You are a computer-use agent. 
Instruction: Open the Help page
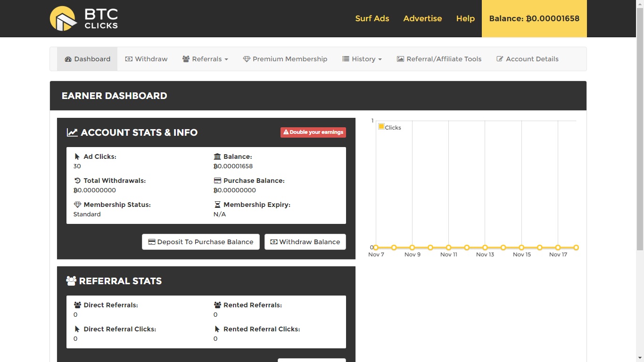point(465,18)
